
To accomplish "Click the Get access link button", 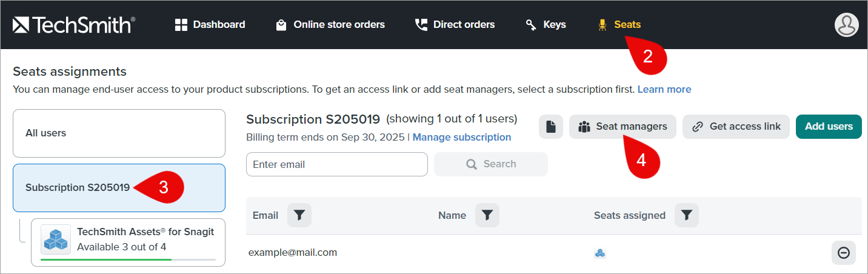I will pyautogui.click(x=736, y=127).
